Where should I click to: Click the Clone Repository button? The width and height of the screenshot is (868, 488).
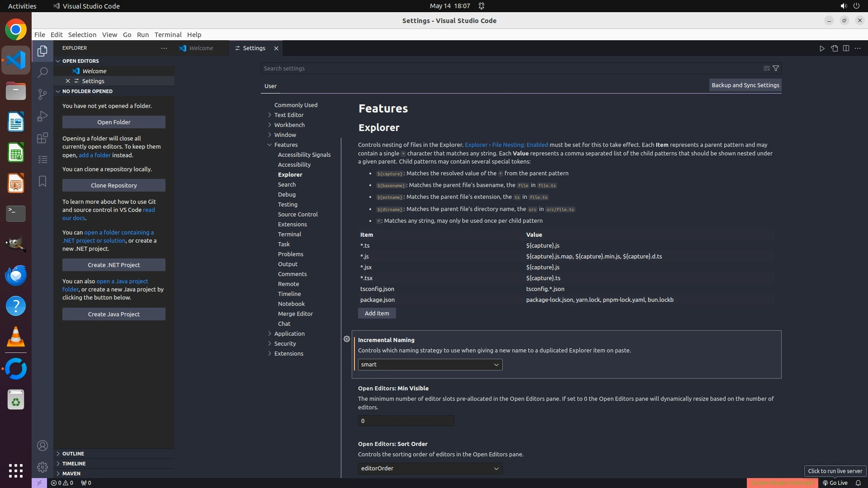113,185
